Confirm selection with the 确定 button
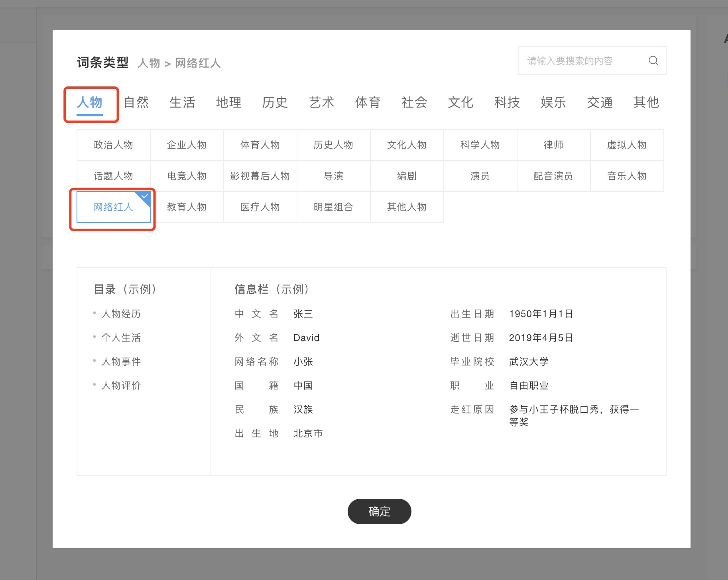This screenshot has height=580, width=728. coord(380,511)
